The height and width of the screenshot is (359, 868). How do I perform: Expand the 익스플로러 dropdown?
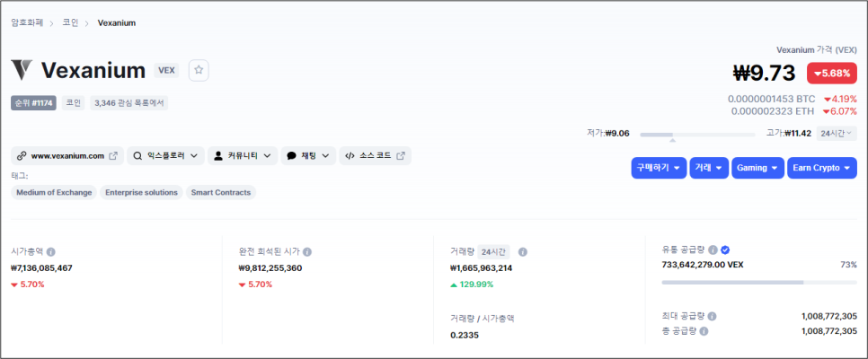point(165,156)
